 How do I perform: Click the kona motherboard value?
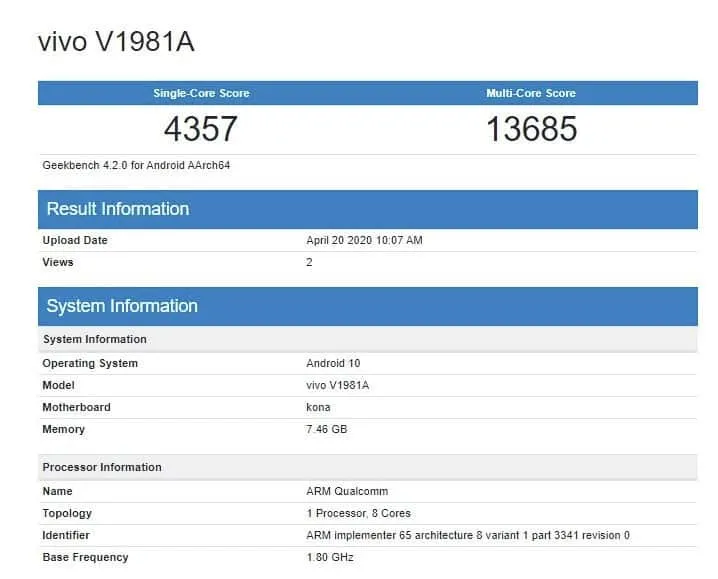pos(318,407)
